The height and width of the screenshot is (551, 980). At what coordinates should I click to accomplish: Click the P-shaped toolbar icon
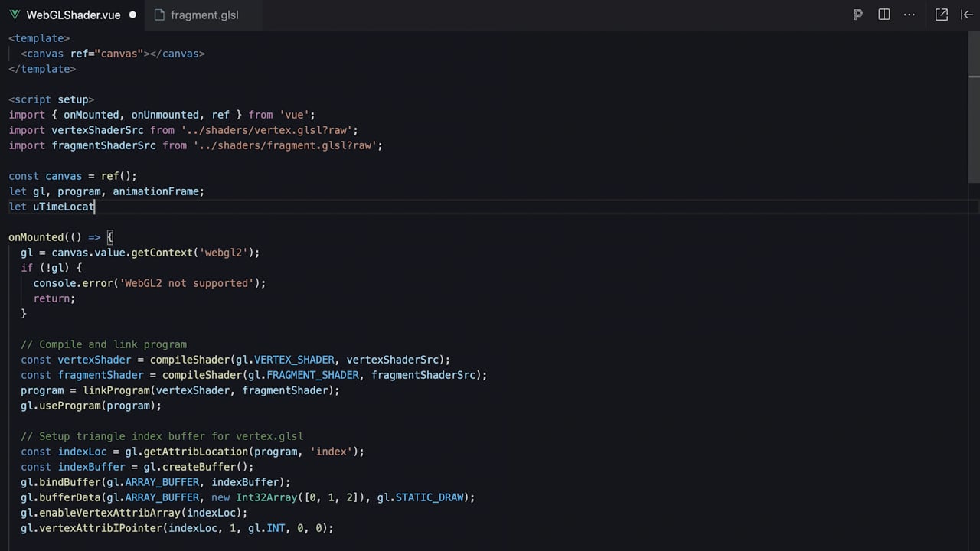[857, 15]
